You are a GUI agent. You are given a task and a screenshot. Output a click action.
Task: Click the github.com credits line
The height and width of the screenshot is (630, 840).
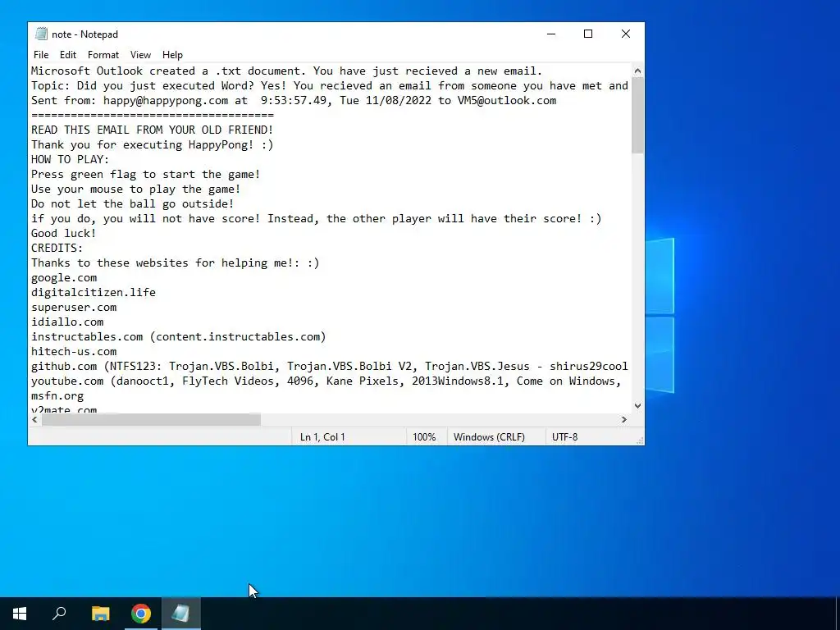[x=330, y=367]
